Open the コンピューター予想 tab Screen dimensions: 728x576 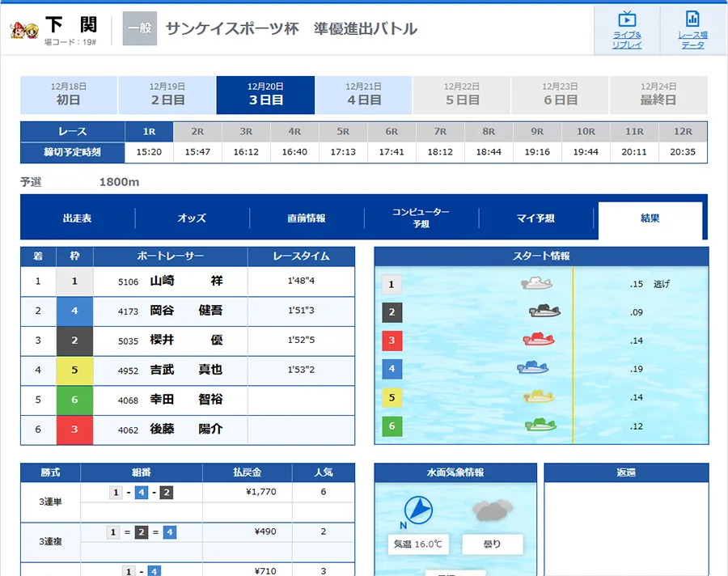click(421, 218)
